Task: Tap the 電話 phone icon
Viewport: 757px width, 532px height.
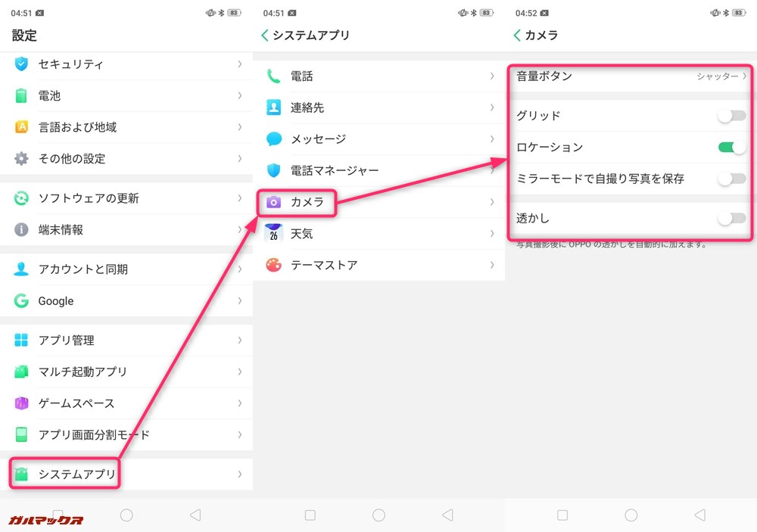Action: [273, 76]
